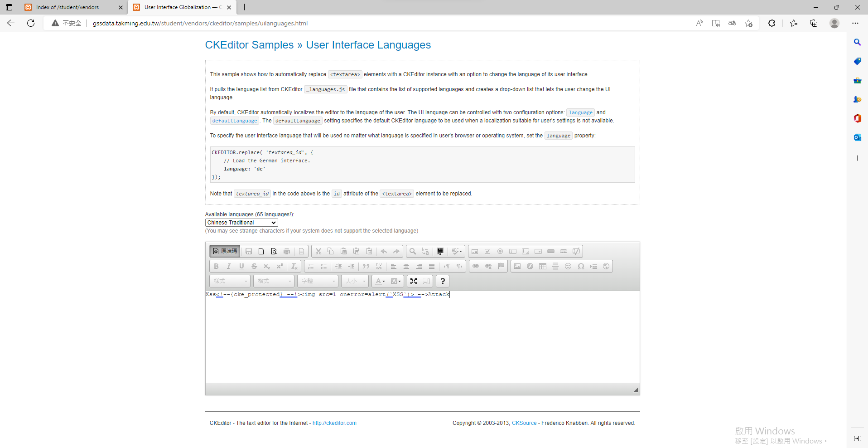
Task: Toggle the bulleted list button
Action: point(323,266)
